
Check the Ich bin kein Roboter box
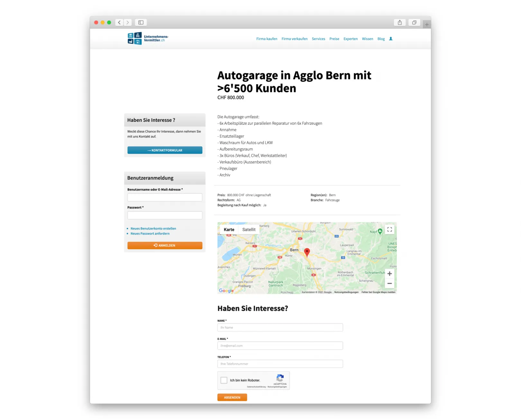[x=224, y=380]
